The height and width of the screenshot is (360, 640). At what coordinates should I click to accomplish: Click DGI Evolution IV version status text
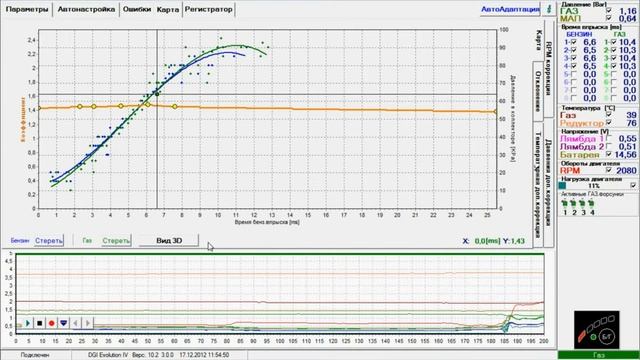point(158,355)
